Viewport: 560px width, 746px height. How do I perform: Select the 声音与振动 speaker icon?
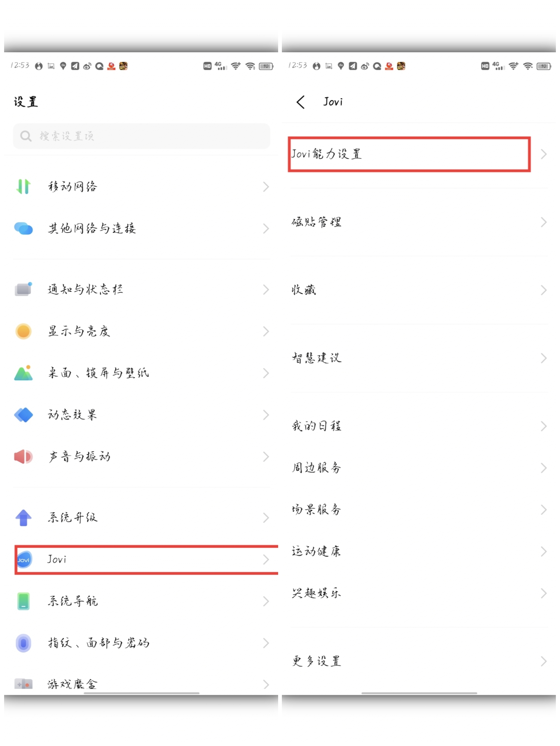[x=23, y=456]
